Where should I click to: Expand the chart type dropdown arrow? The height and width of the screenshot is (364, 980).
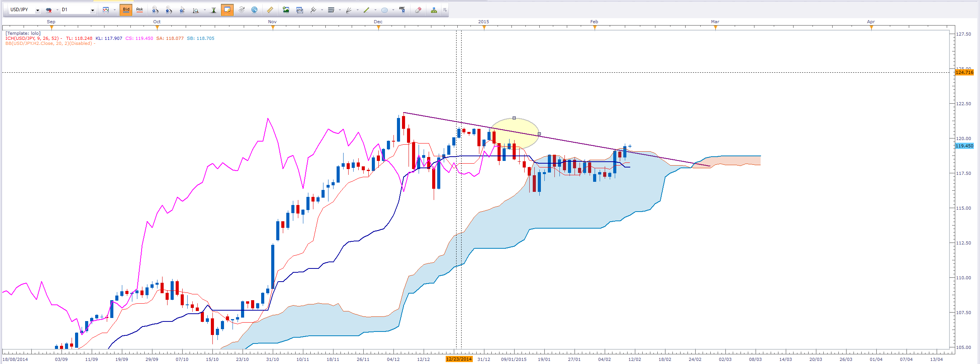click(x=115, y=10)
